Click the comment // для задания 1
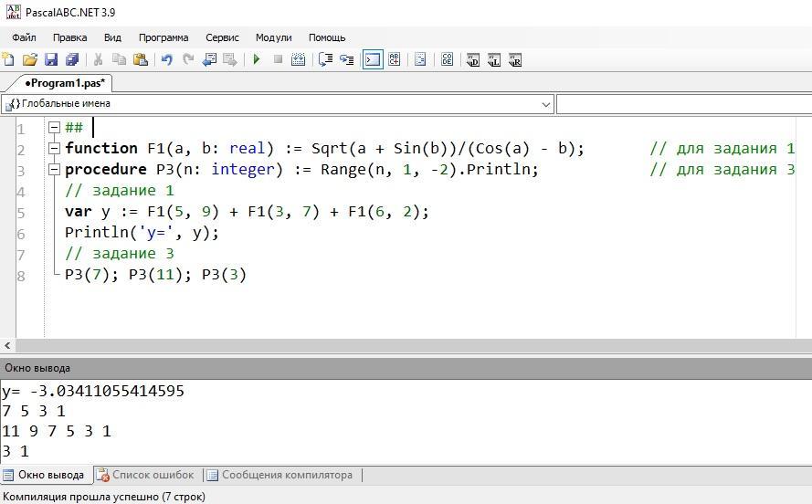 tap(722, 149)
